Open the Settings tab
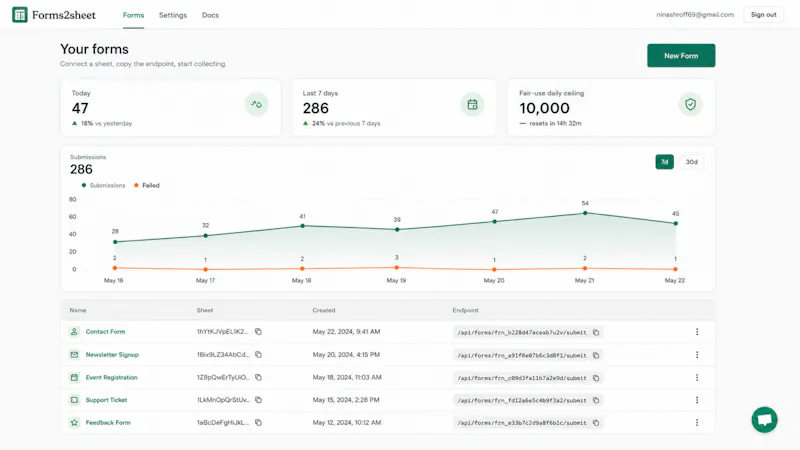The width and height of the screenshot is (800, 450). 173,15
